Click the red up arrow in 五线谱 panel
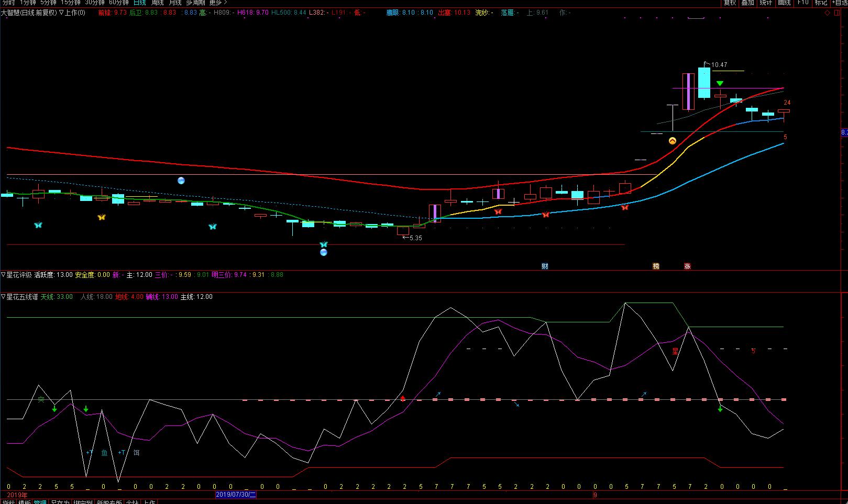The image size is (848, 504). click(403, 399)
